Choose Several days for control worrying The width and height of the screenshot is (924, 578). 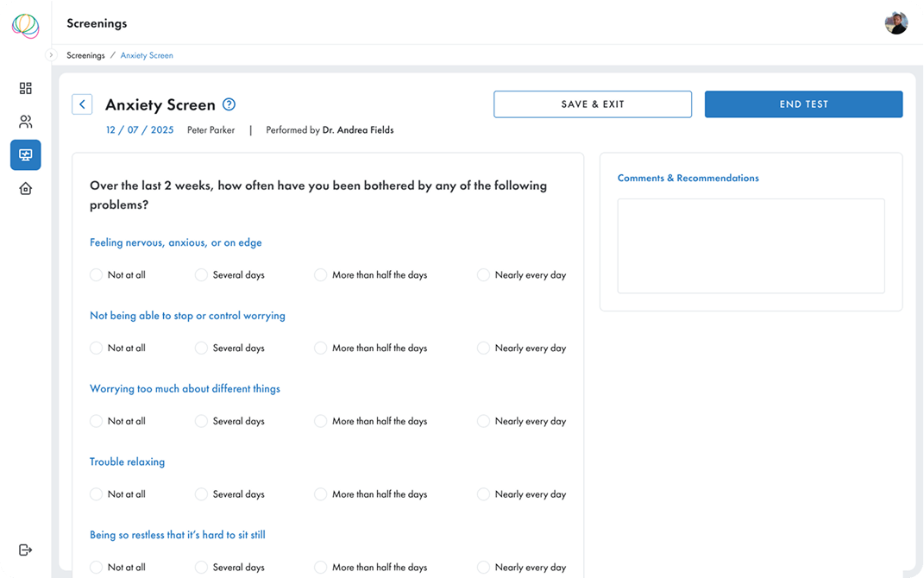[202, 348]
